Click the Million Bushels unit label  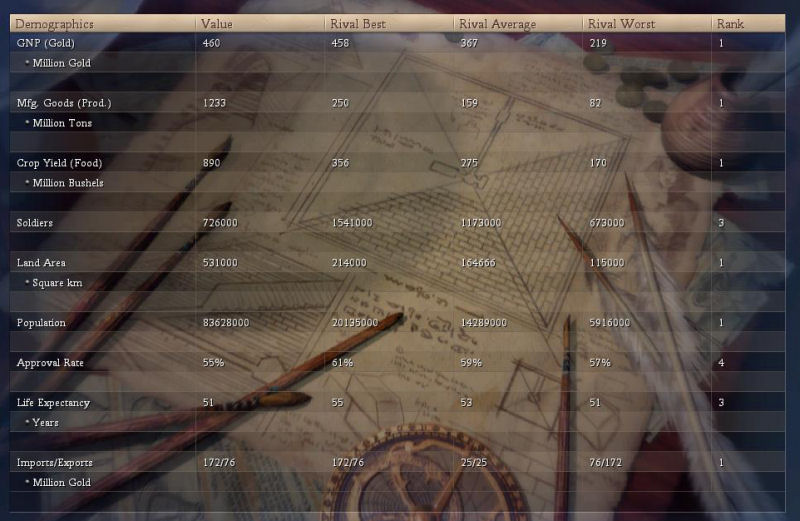(68, 183)
